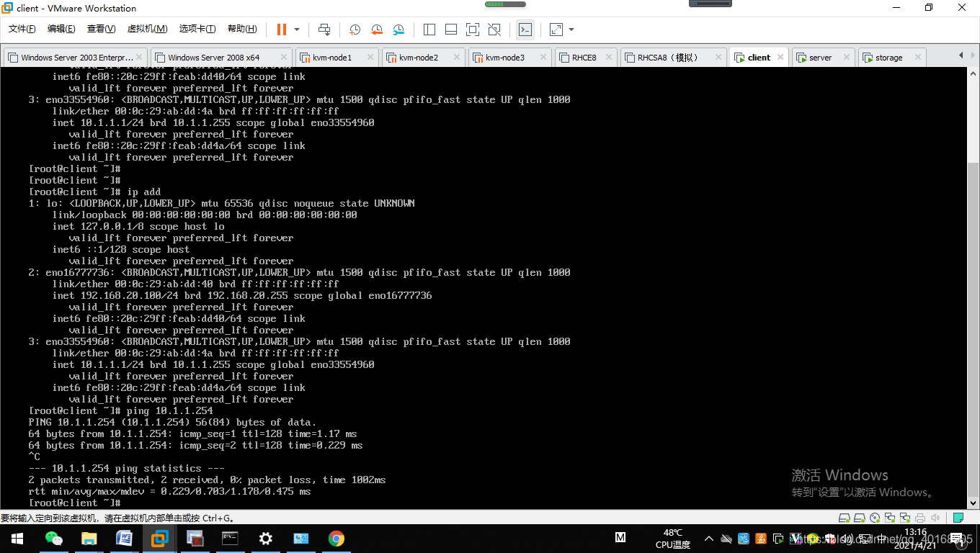980x553 pixels.
Task: Toggle Unity mode icon
Action: coord(494,30)
